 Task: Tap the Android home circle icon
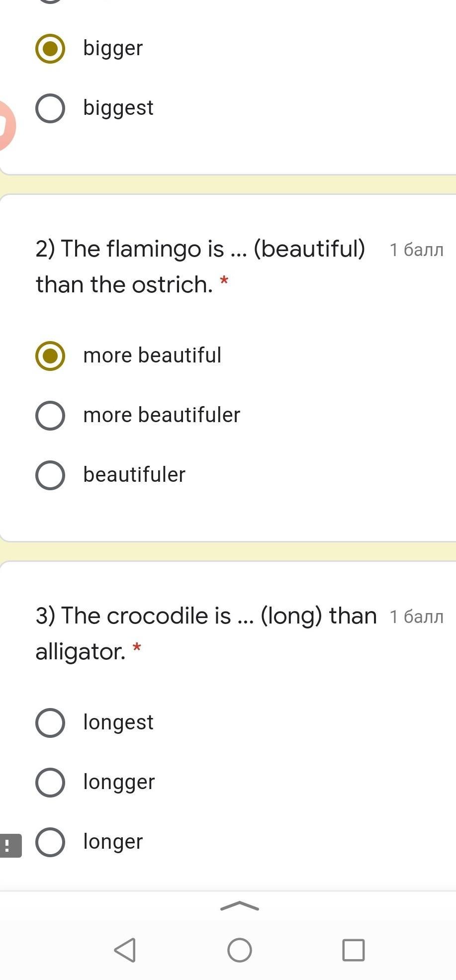(239, 950)
